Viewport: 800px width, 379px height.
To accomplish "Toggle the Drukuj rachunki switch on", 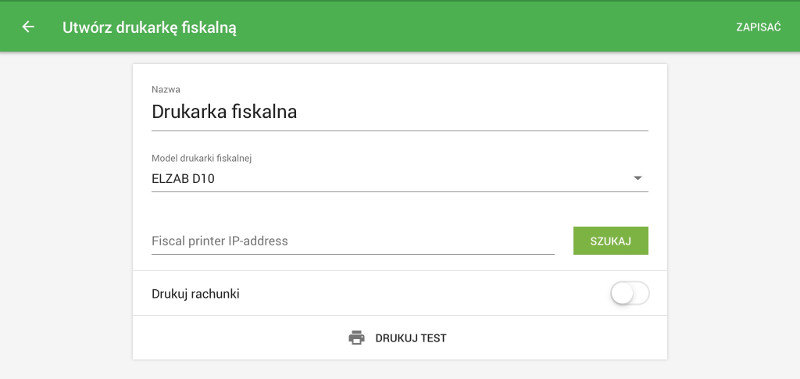I will [x=630, y=294].
